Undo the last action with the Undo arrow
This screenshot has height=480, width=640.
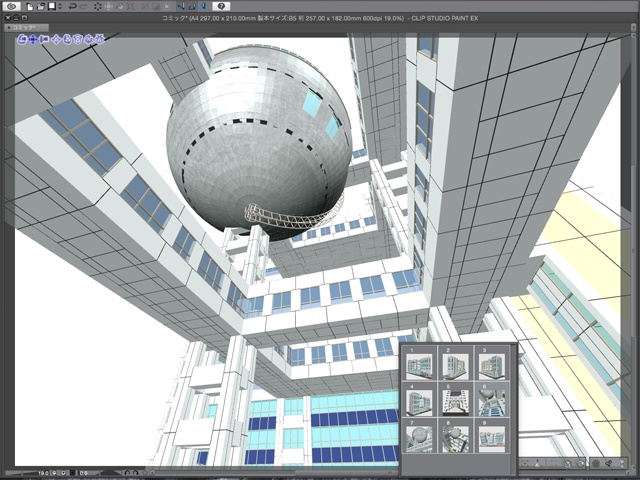73,7
